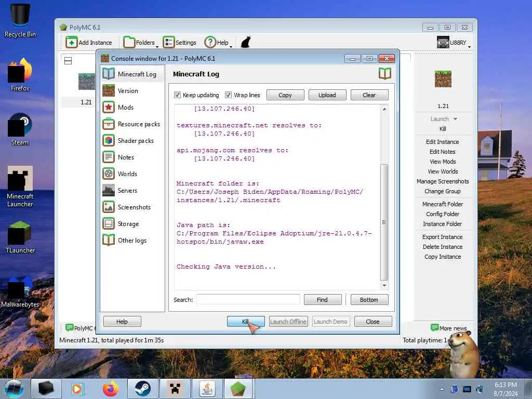Show hidden tray icons arrow
This screenshot has width=532, height=399.
(442, 389)
